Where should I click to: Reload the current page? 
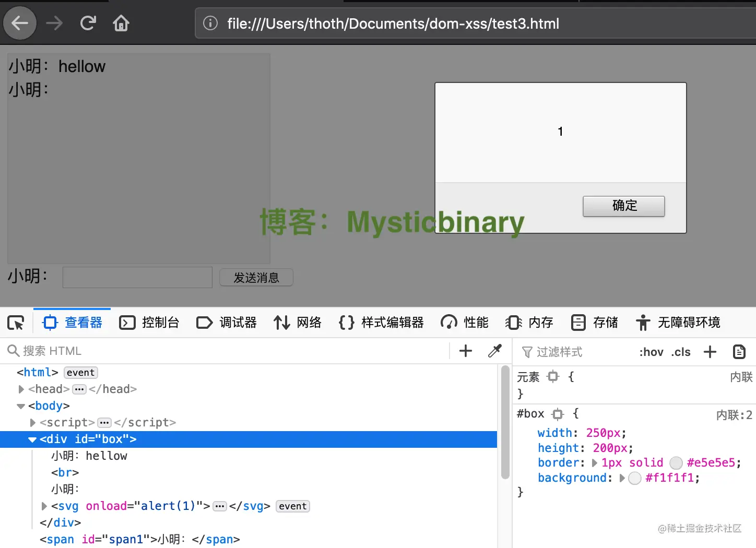(88, 23)
